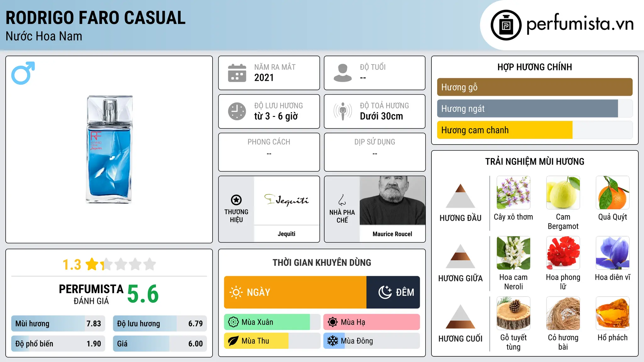Image resolution: width=644 pixels, height=362 pixels.
Task: Click the 1.3 star rating number
Action: tap(72, 265)
